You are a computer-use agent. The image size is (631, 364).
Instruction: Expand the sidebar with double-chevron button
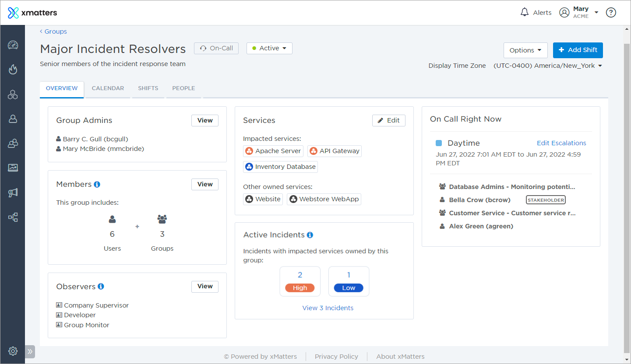pos(30,351)
